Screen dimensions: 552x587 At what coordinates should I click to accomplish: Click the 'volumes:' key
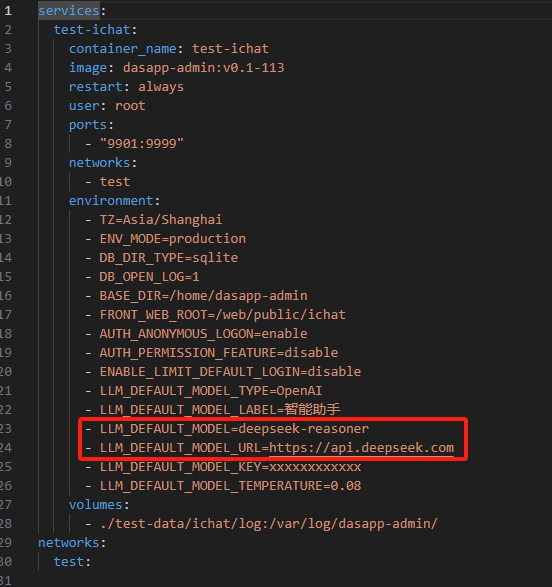point(99,505)
